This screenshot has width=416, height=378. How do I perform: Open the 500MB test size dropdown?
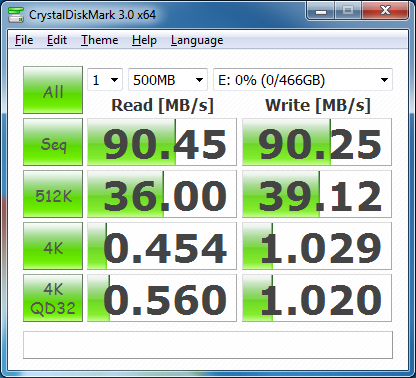(168, 80)
